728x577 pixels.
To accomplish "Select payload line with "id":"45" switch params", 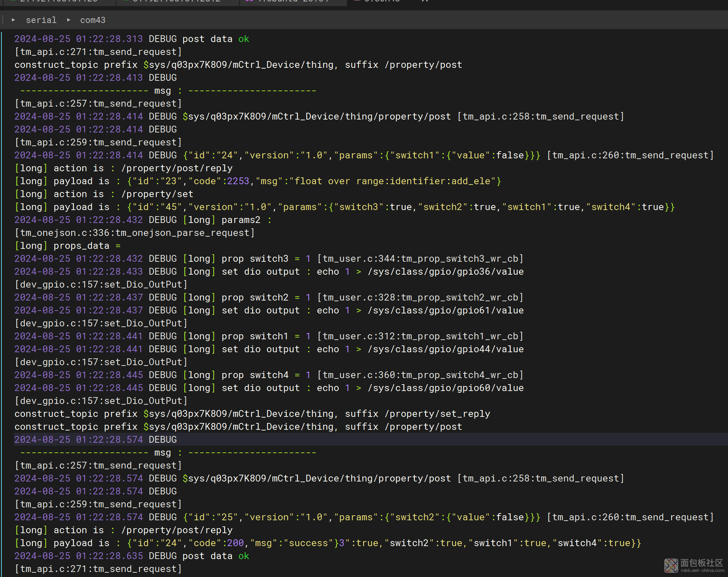I will point(344,207).
